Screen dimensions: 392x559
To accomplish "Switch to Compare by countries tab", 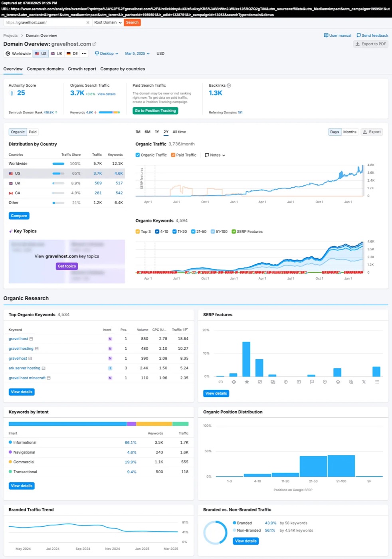I will tap(123, 69).
